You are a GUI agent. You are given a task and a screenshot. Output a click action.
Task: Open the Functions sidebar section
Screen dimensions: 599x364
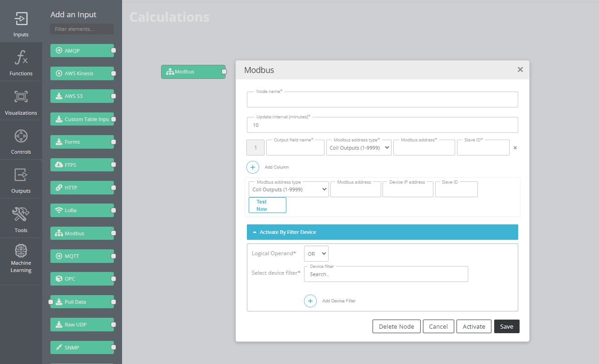[21, 62]
